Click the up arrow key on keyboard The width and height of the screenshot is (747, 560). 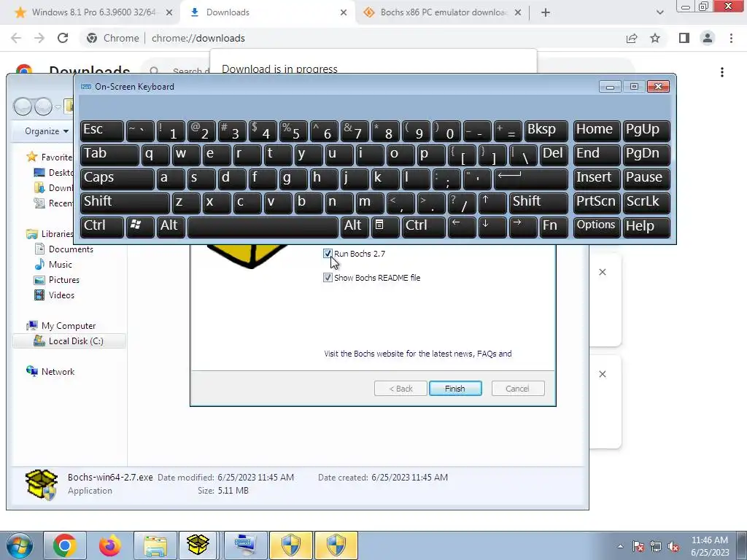[x=492, y=202]
